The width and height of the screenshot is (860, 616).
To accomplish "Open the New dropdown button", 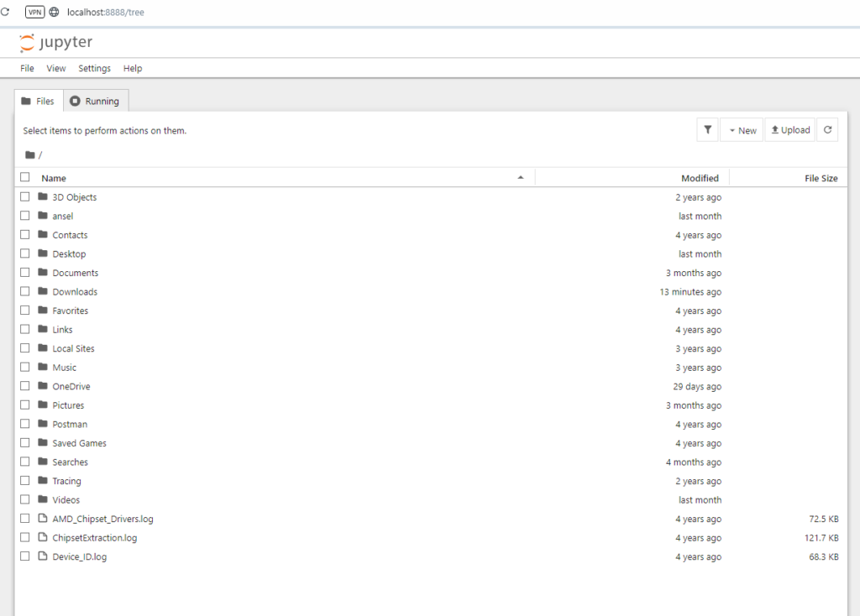I will point(742,130).
